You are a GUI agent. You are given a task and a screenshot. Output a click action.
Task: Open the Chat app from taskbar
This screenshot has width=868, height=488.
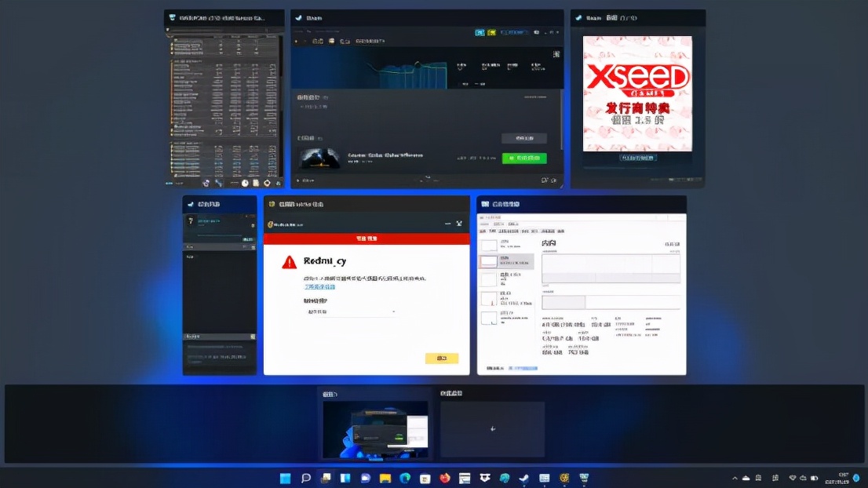366,478
